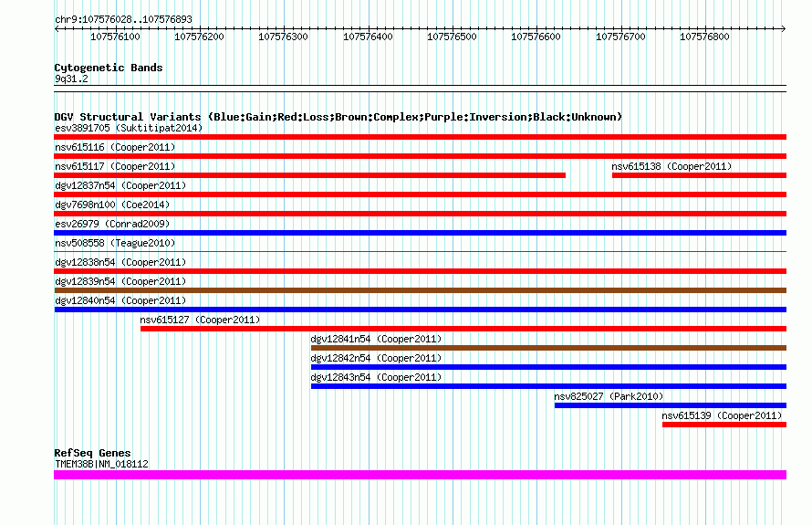Image resolution: width=812 pixels, height=525 pixels.
Task: Click the Cytogenetic Bands track title
Action: click(109, 68)
